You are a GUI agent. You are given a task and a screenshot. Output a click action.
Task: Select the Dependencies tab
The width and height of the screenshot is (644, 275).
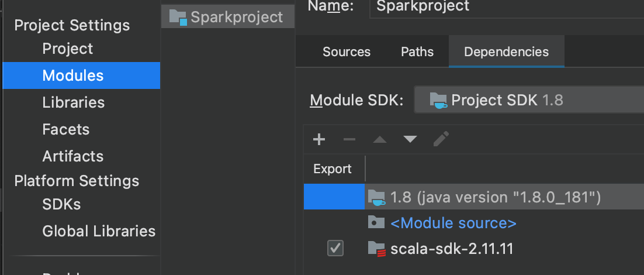pos(506,52)
